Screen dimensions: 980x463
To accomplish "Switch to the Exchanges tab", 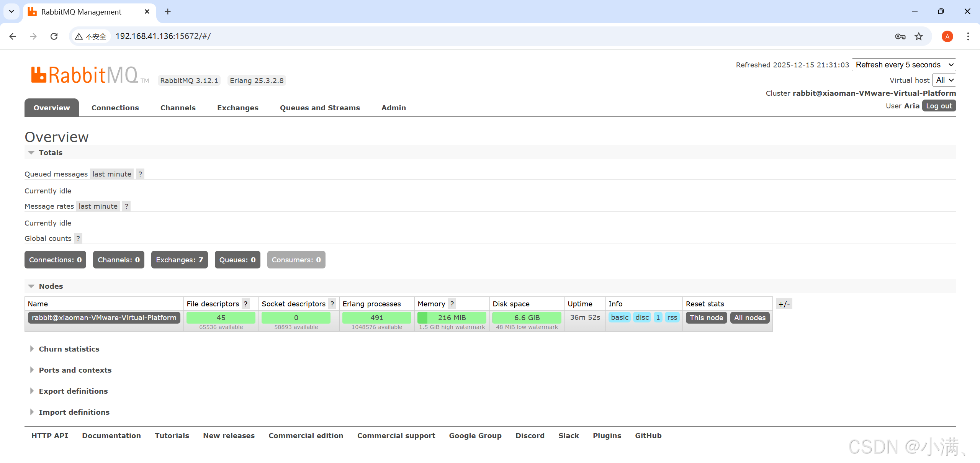I will point(238,108).
